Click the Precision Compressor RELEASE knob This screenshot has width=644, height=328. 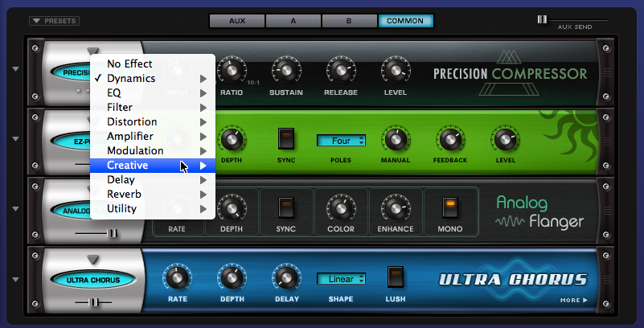pos(340,70)
